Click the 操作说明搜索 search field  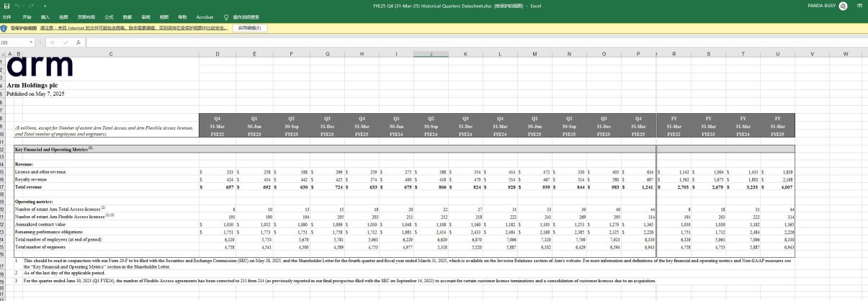(x=246, y=16)
